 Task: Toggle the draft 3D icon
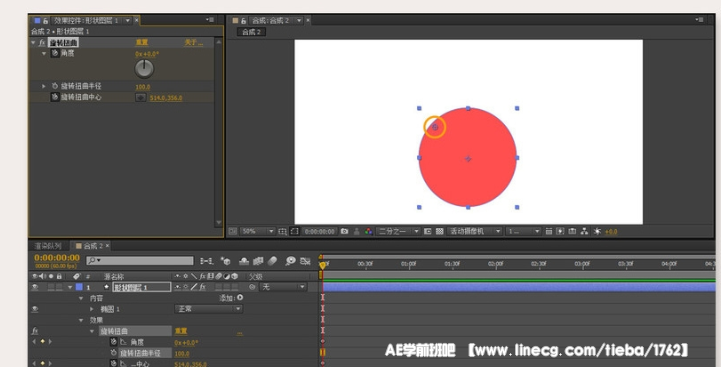(x=225, y=261)
